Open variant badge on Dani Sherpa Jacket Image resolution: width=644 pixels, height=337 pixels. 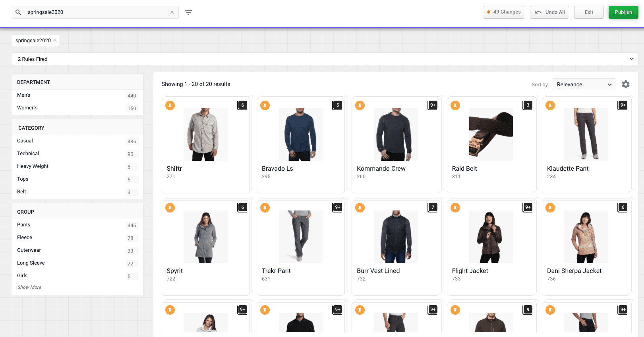(623, 207)
